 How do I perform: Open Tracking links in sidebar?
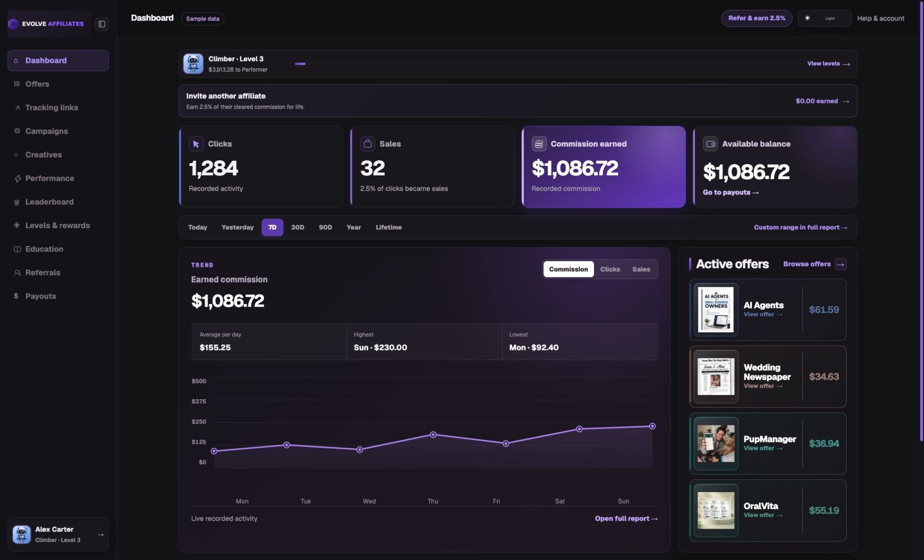click(58, 108)
